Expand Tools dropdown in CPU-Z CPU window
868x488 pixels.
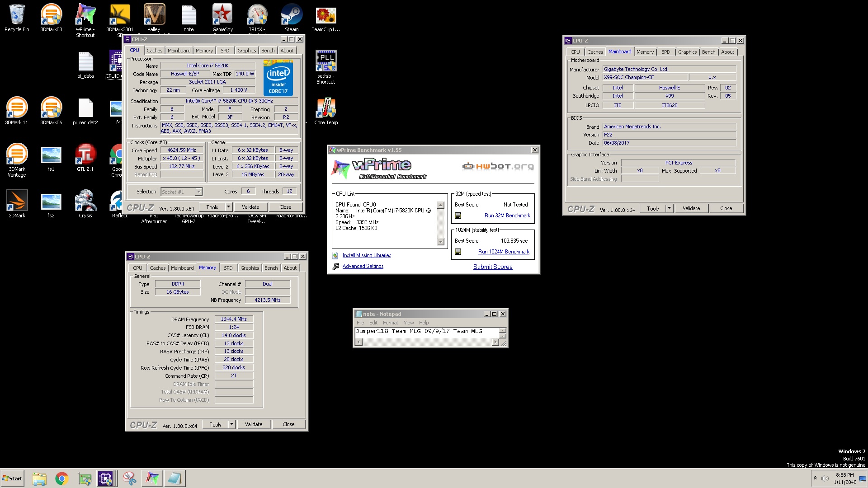tap(228, 207)
